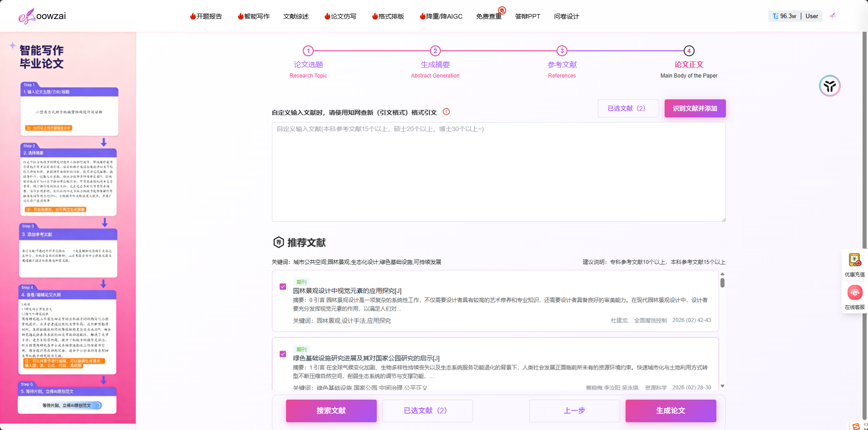Click the 生成论文 button
This screenshot has height=430, width=868.
tap(670, 410)
